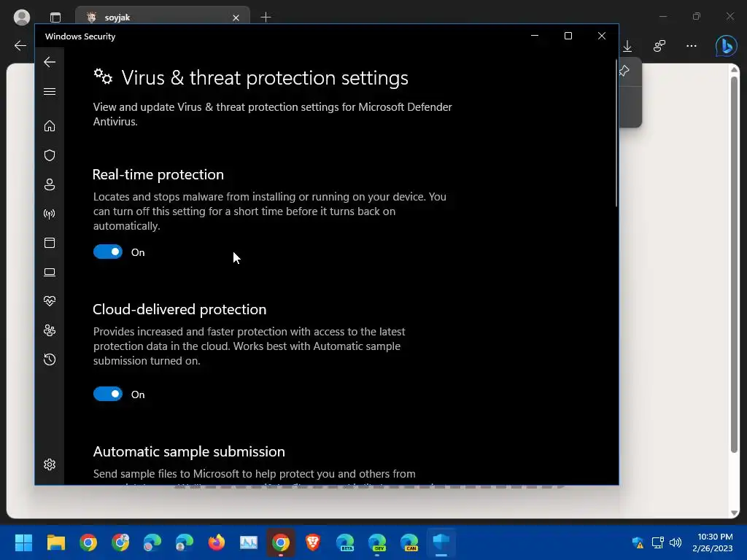The image size is (747, 560).
Task: Open the resource monitor taskbar icon
Action: click(248, 542)
